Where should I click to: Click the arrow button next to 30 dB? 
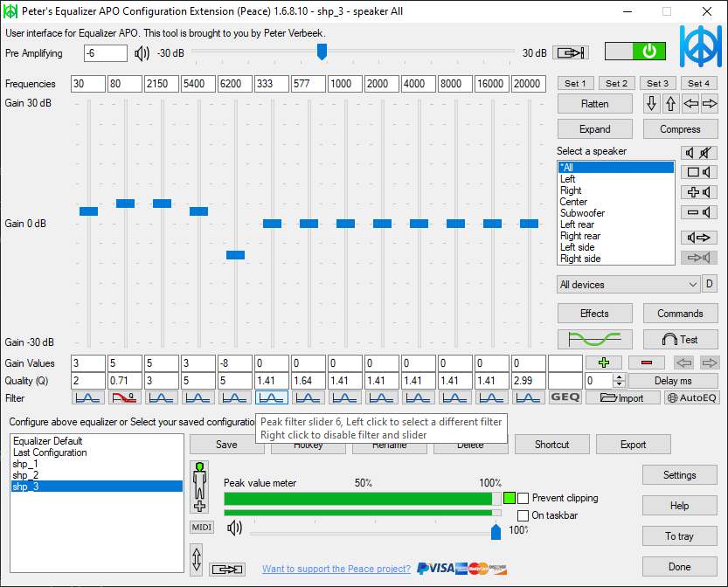pos(571,53)
